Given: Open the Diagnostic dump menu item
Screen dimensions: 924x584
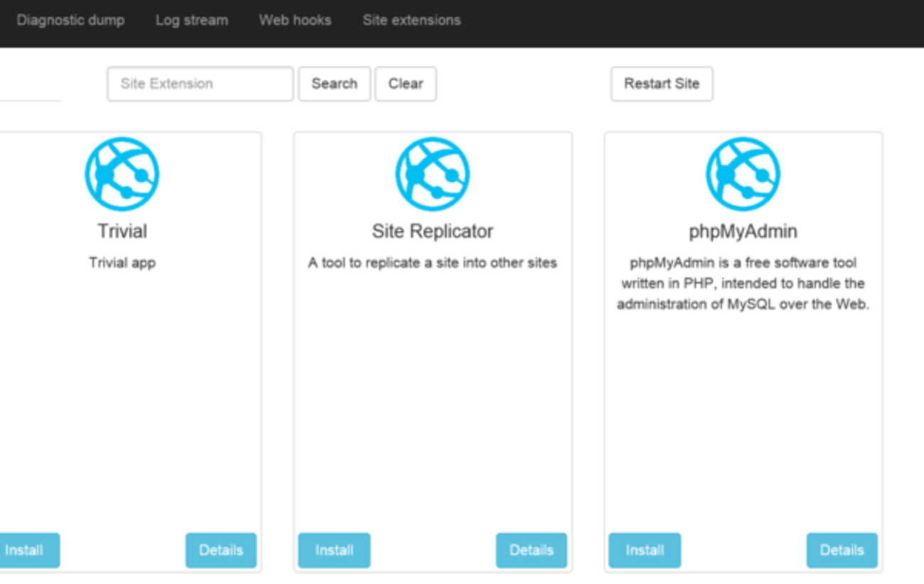Looking at the screenshot, I should point(70,20).
